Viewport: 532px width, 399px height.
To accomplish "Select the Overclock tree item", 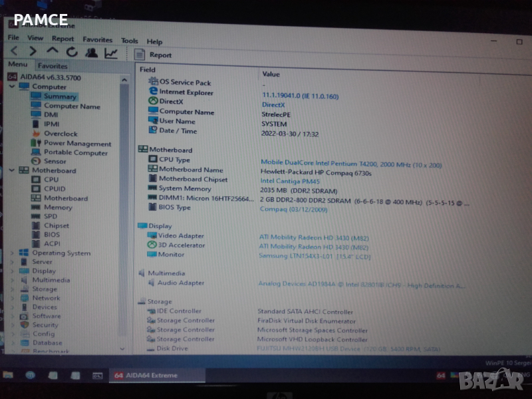I will click(x=60, y=134).
